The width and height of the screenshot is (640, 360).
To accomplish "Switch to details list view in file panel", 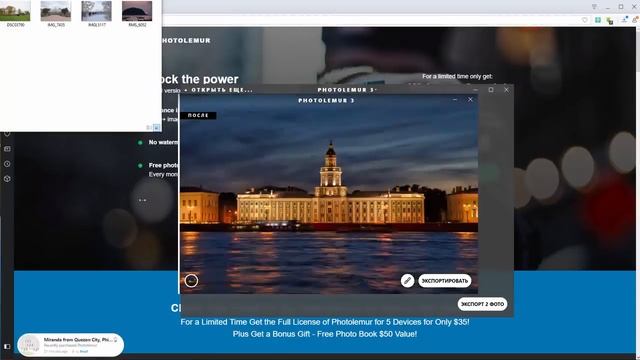I will [x=149, y=128].
